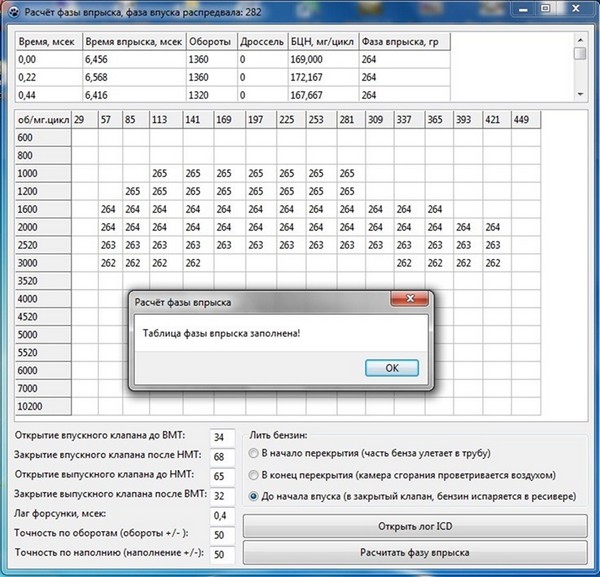Click Фаза впрыска, гр column header
The width and height of the screenshot is (600, 577).
(404, 42)
